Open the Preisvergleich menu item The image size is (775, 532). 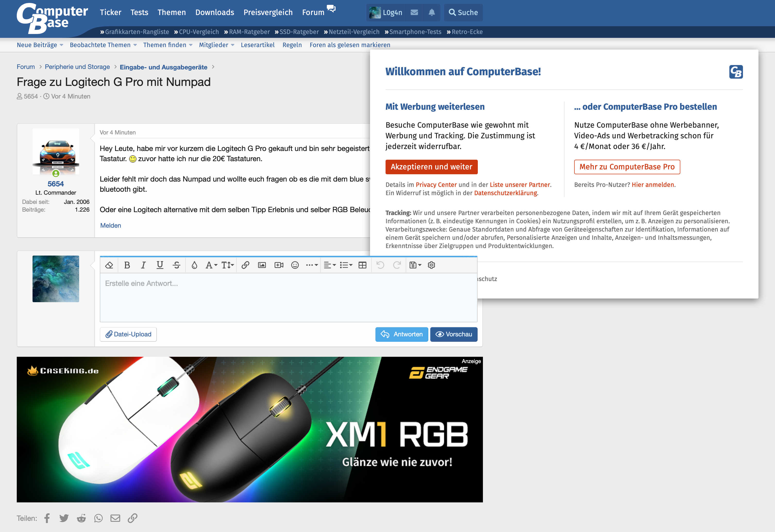268,12
